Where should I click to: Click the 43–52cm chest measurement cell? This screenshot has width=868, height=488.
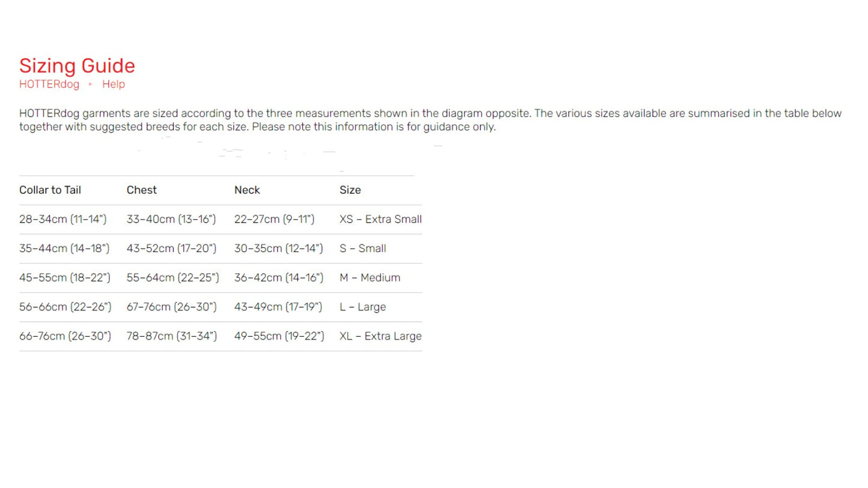click(x=171, y=249)
